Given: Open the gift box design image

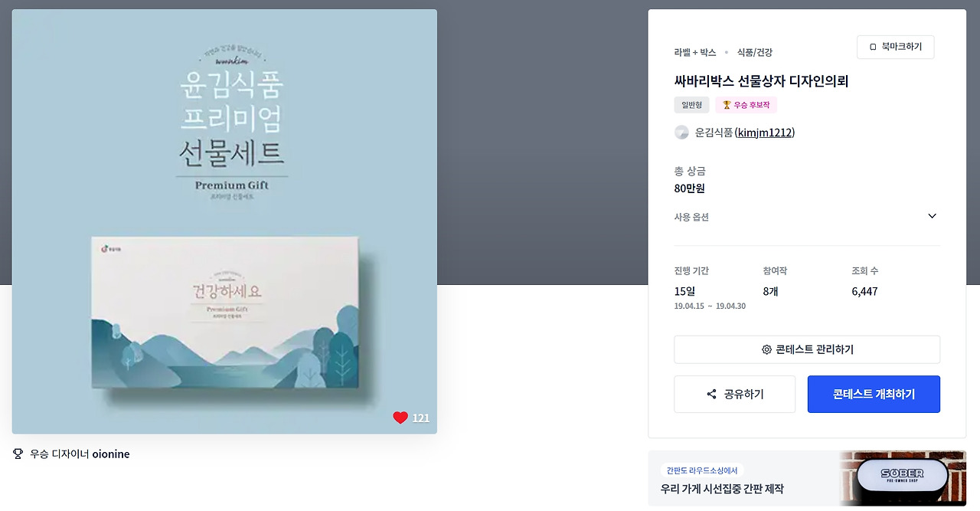Looking at the screenshot, I should (x=224, y=221).
